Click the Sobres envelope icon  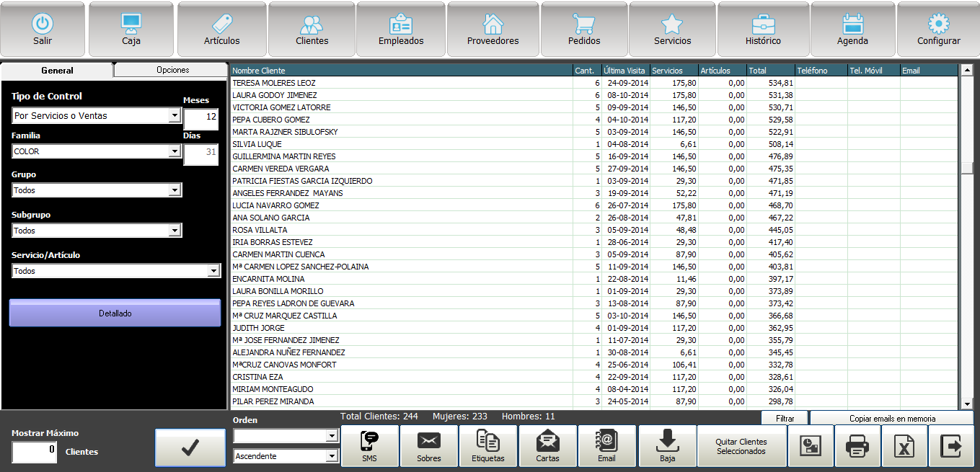pyautogui.click(x=429, y=446)
